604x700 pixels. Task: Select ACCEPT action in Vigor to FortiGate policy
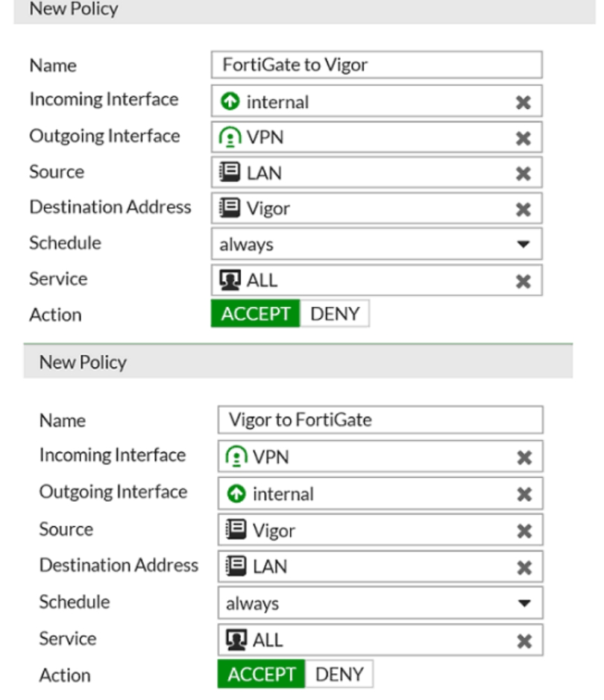point(261,674)
